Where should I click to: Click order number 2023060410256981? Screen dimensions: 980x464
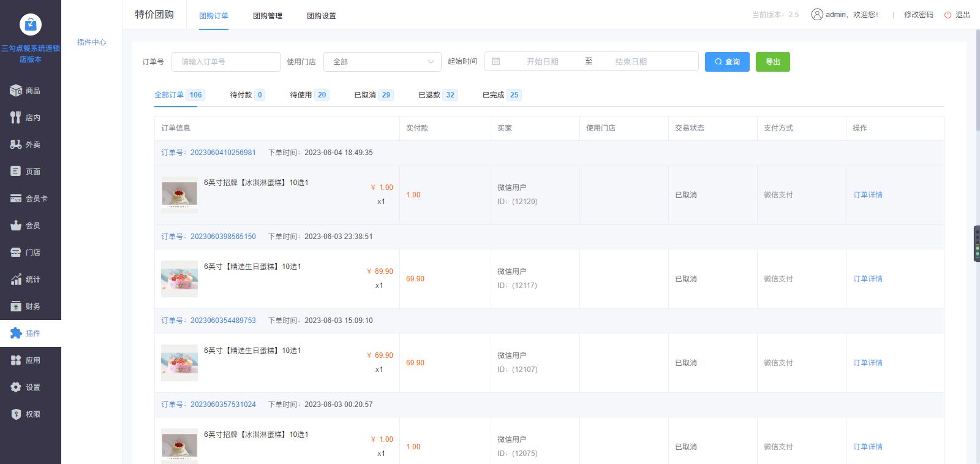pos(223,153)
